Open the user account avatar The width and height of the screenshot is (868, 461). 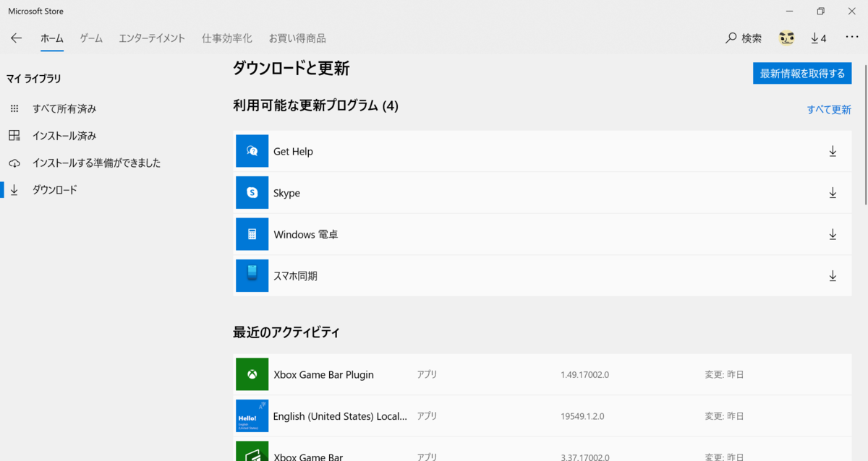(786, 38)
